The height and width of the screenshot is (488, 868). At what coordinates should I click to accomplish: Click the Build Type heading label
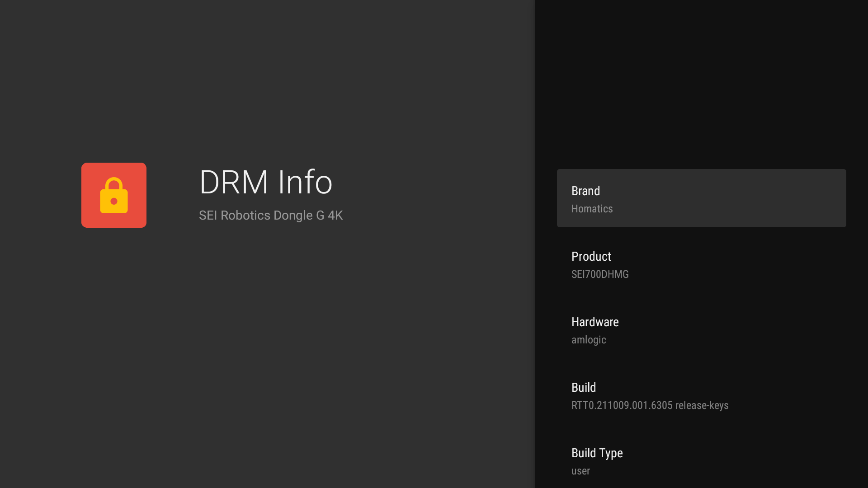click(x=597, y=453)
